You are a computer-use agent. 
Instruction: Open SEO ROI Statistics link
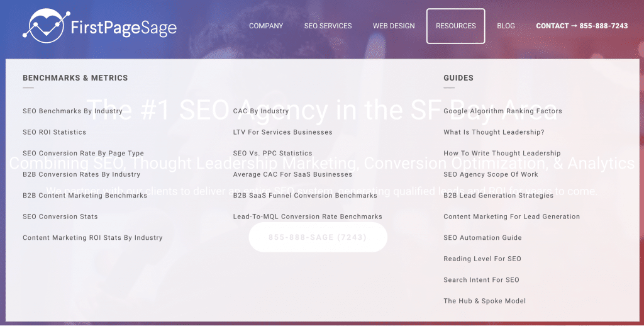click(x=54, y=132)
